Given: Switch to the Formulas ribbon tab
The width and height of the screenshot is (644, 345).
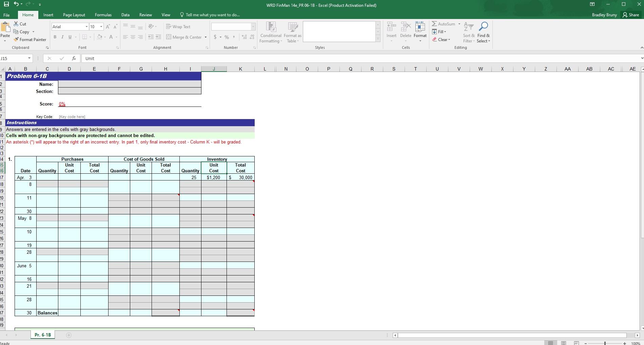Looking at the screenshot, I should [103, 15].
